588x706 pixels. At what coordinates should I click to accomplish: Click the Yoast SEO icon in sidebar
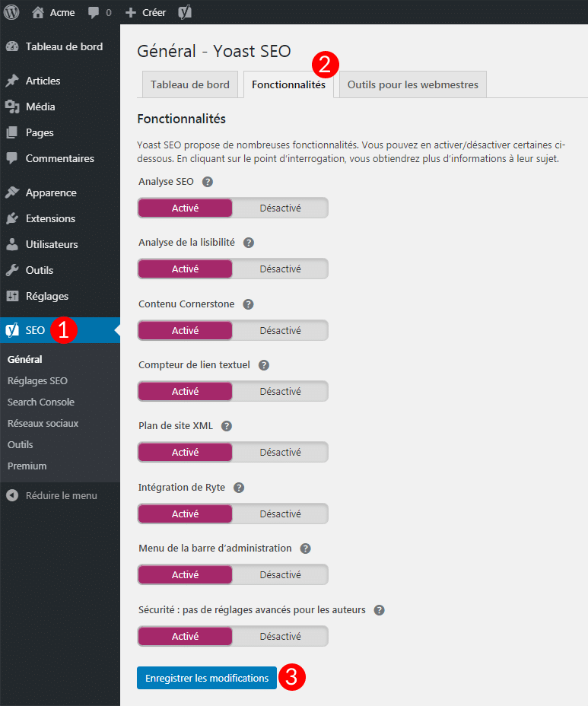click(x=12, y=330)
